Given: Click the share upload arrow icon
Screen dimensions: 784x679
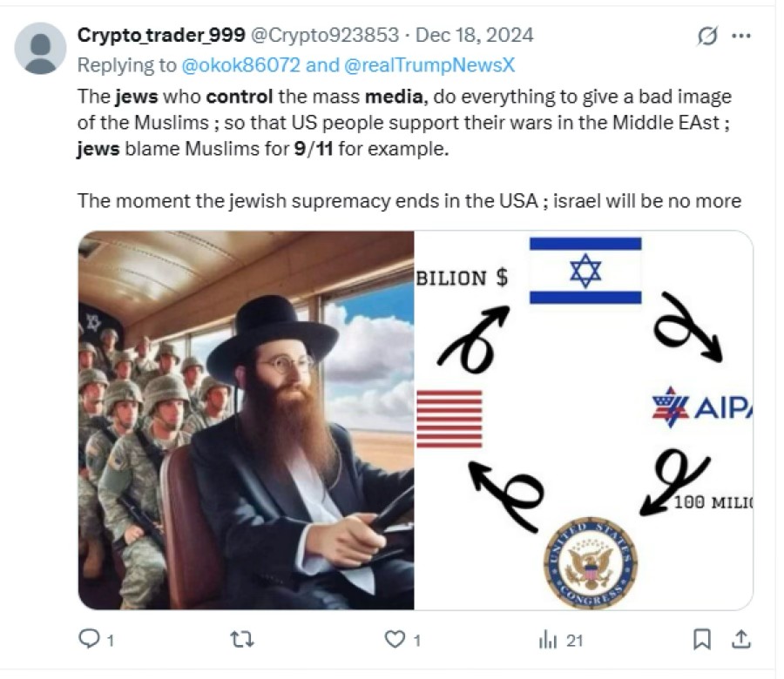Looking at the screenshot, I should click(741, 639).
